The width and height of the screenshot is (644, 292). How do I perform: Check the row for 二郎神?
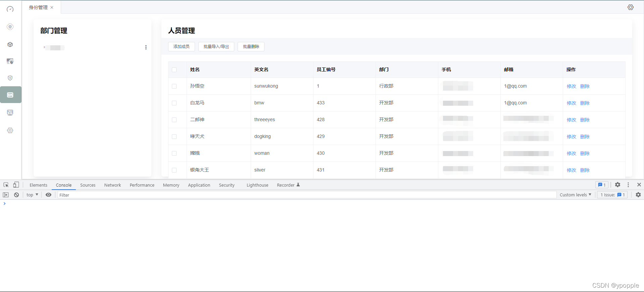point(174,120)
